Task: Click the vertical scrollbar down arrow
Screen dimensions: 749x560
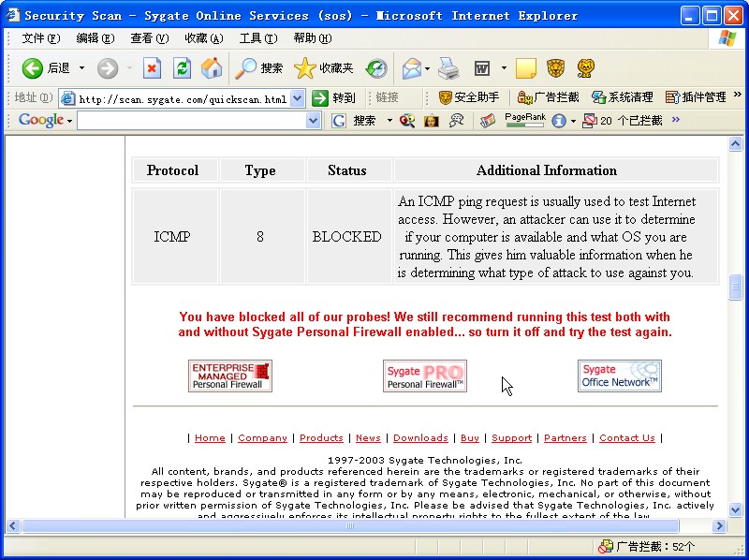Action: 736,509
